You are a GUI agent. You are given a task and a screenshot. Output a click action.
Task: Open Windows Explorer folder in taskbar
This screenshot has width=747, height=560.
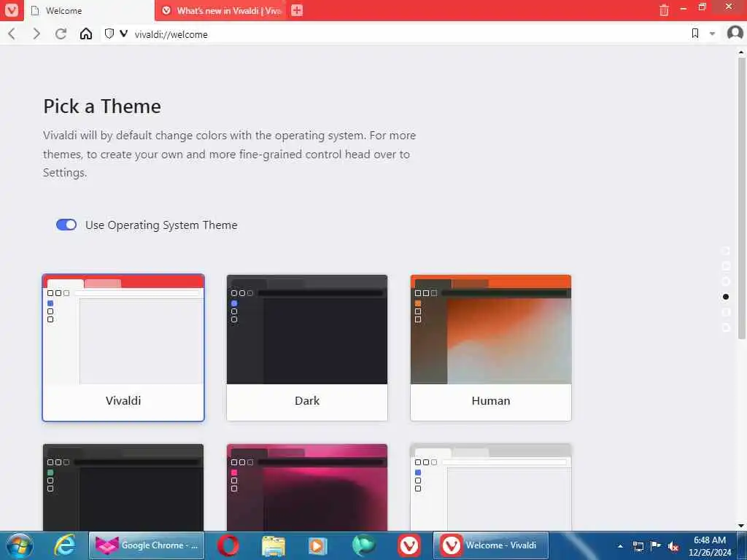(273, 545)
